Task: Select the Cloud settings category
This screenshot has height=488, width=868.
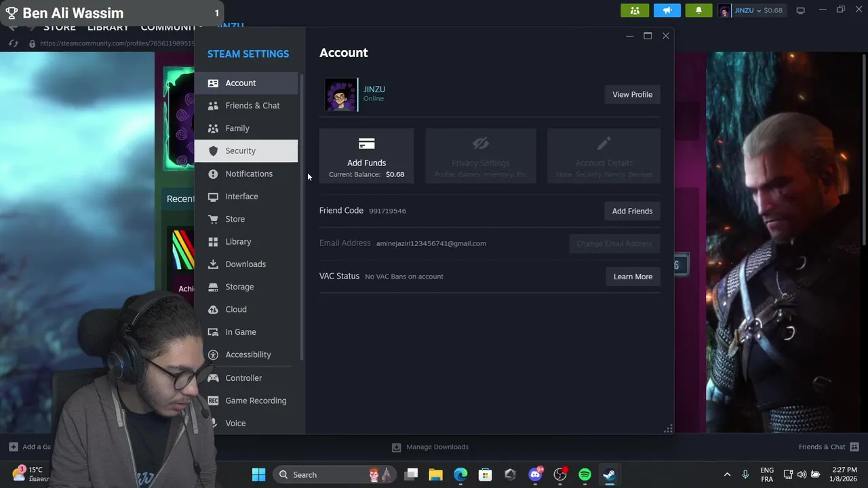Action: [x=245, y=309]
